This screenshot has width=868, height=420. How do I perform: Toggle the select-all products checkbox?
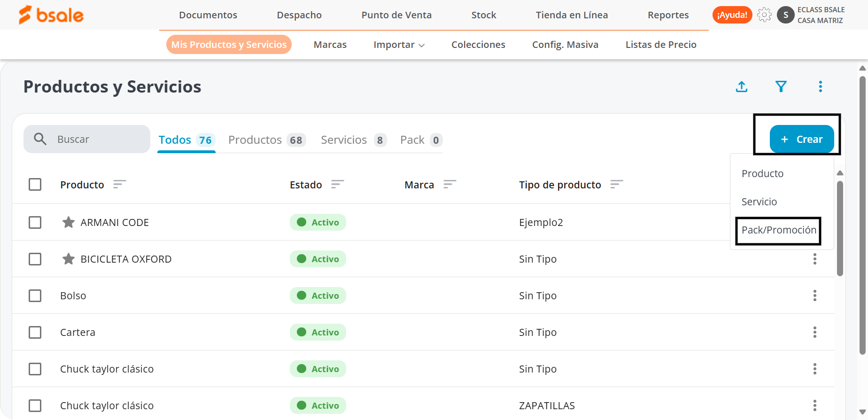click(35, 184)
